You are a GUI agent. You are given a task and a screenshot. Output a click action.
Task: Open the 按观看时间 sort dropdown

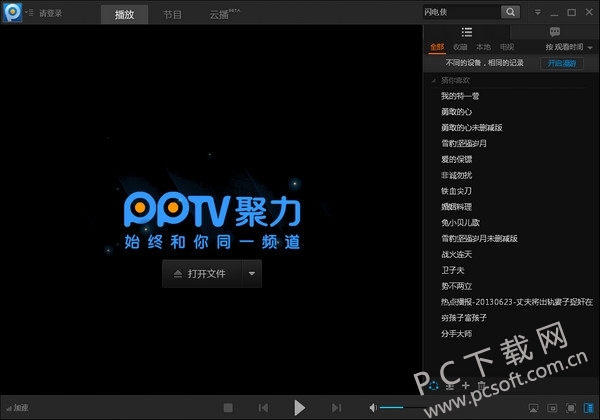click(569, 47)
